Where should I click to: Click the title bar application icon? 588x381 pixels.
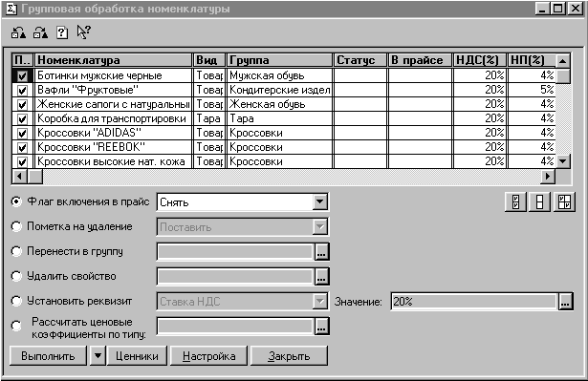tap(11, 9)
